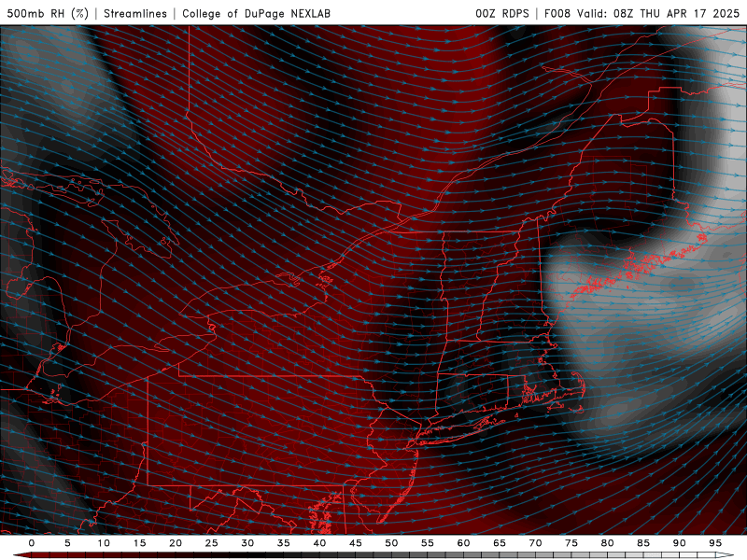This screenshot has height=560, width=747.
Task: Pick the "70" legend label
Action: 535,543
